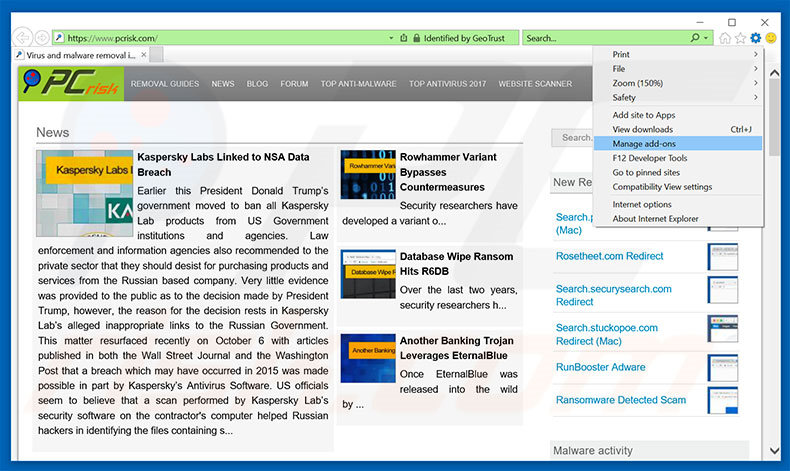Viewport: 790px width, 471px height.
Task: Click the Malware activity heading
Action: point(592,450)
